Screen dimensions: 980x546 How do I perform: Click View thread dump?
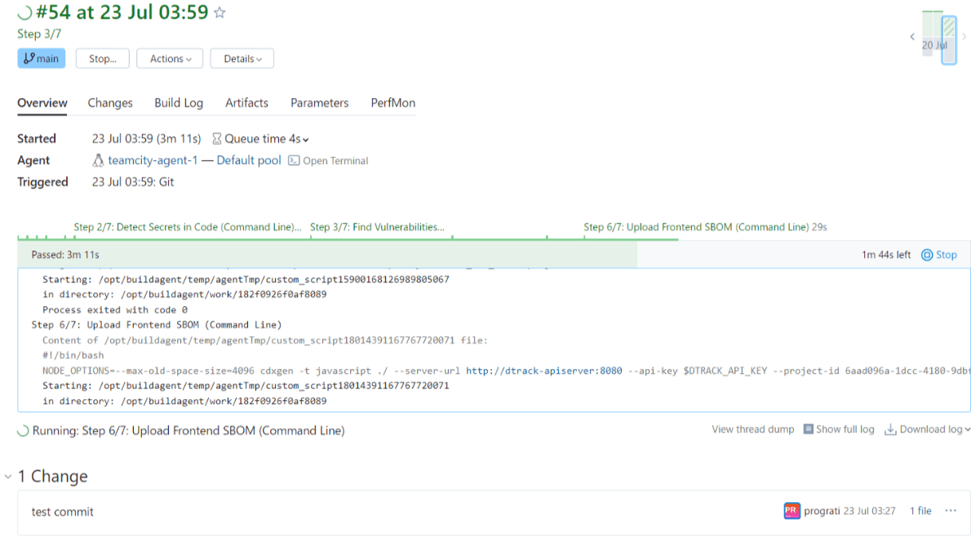click(x=752, y=429)
